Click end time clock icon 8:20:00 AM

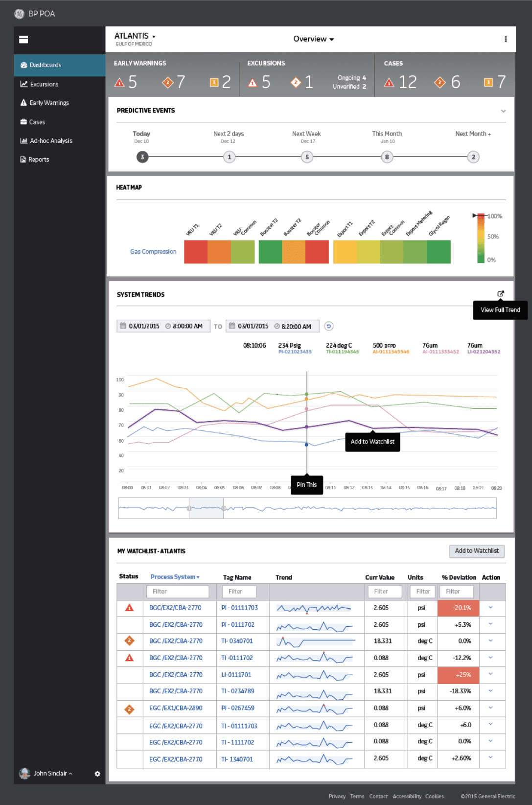[277, 326]
